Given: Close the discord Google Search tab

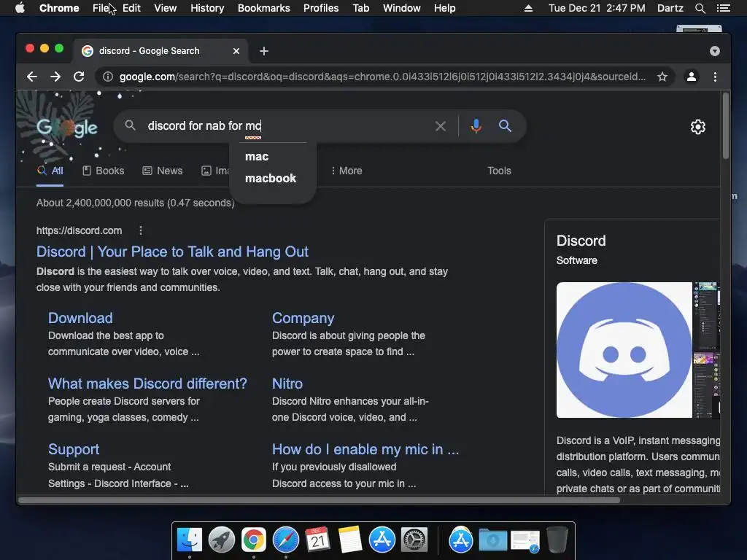Looking at the screenshot, I should (x=236, y=51).
